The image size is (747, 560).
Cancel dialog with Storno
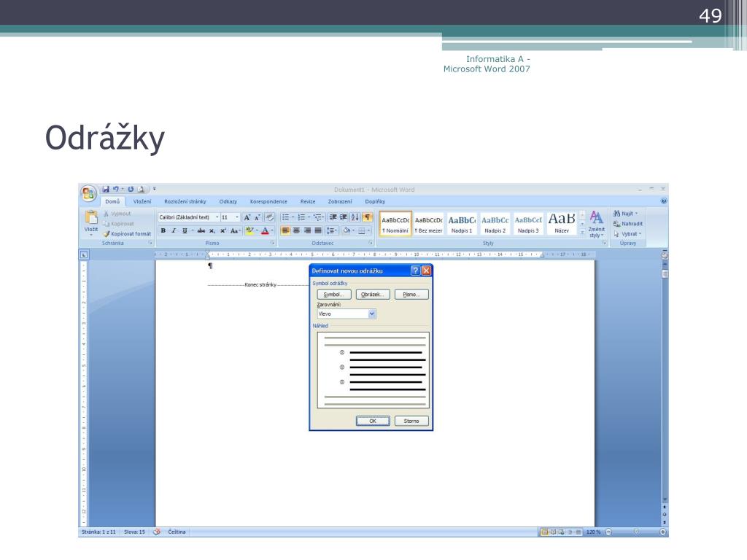pyautogui.click(x=411, y=421)
